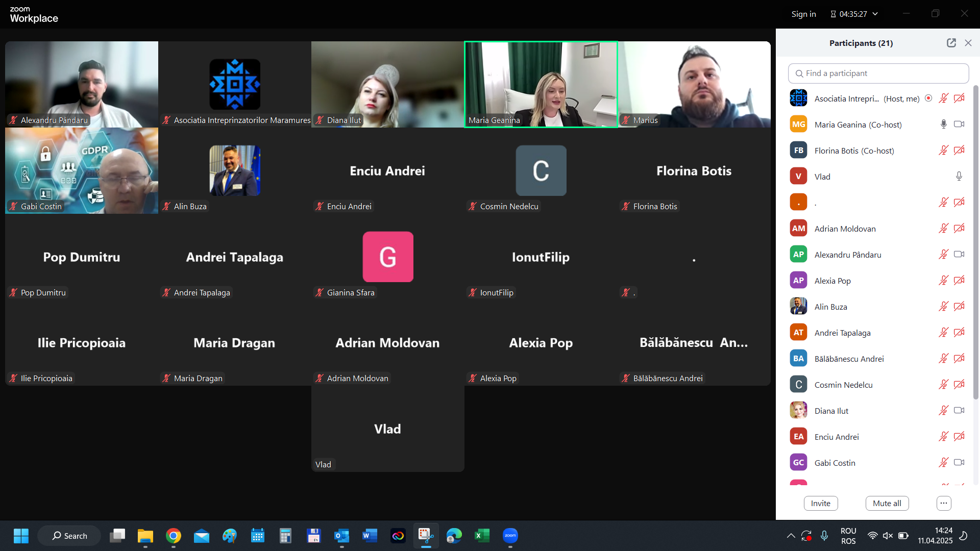Select Maria Geanina's highlighted video tile
This screenshot has height=551, width=980.
pyautogui.click(x=541, y=84)
